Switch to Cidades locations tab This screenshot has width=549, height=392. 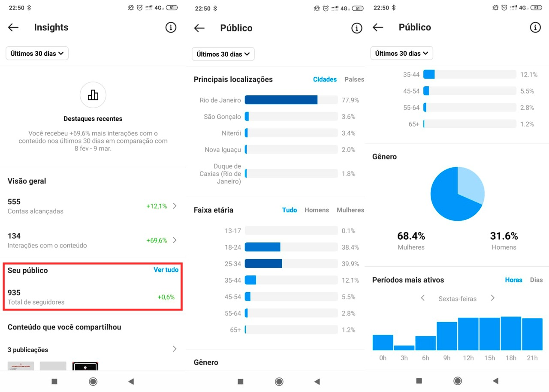[x=325, y=79]
